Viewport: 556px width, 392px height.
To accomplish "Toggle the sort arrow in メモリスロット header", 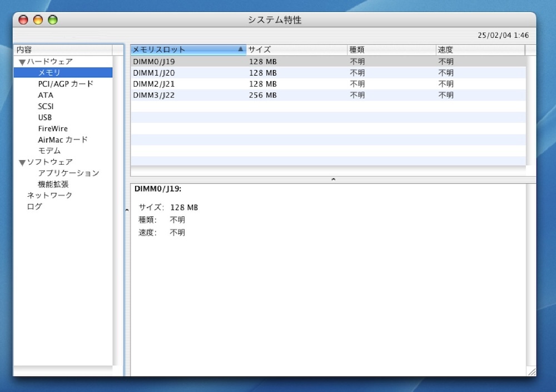I will pos(240,49).
